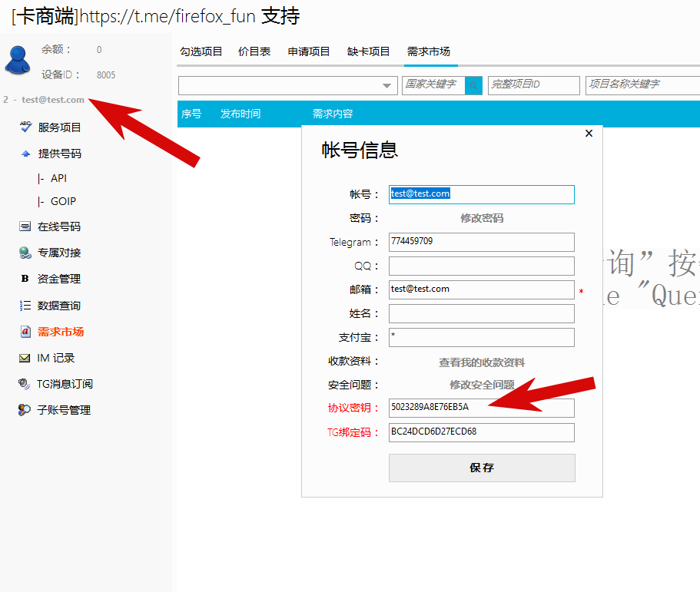Click the blue search magnifier button
Viewport: 700px width, 592px height.
point(473,86)
